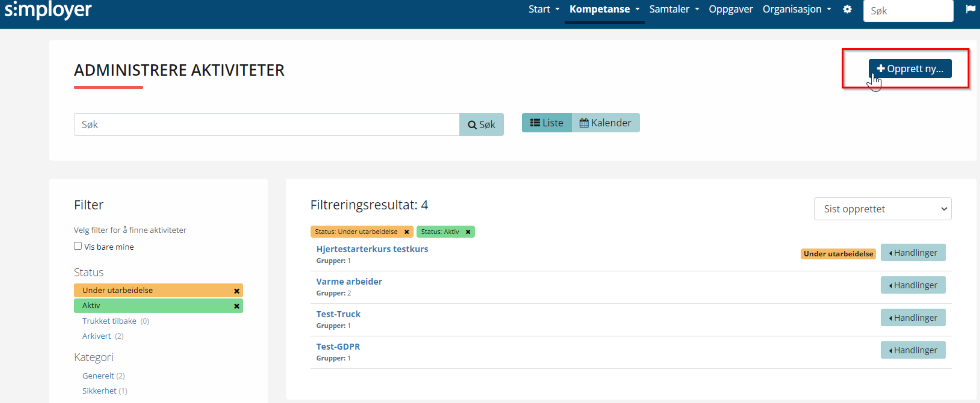
Task: Open the Organisasjon dropdown menu
Action: [797, 9]
